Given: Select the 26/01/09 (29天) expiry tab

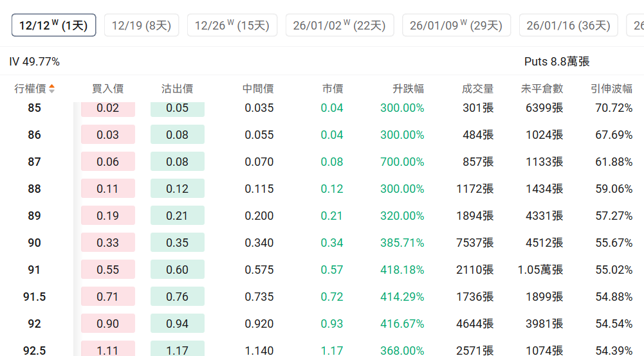Looking at the screenshot, I should pyautogui.click(x=456, y=25).
